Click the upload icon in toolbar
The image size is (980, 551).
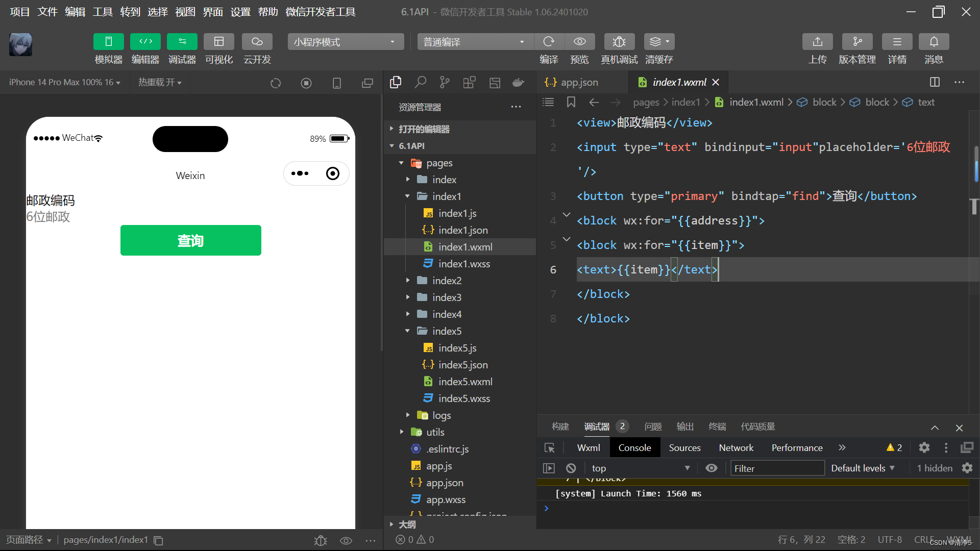tap(817, 42)
